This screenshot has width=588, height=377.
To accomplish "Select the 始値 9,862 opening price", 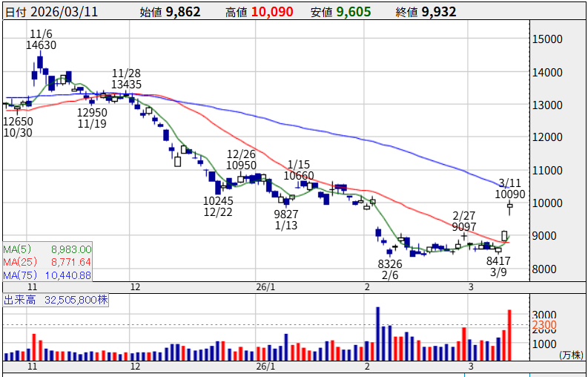I will click(170, 12).
